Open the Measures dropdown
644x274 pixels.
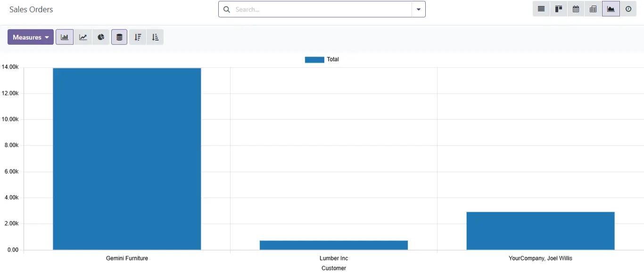coord(31,37)
